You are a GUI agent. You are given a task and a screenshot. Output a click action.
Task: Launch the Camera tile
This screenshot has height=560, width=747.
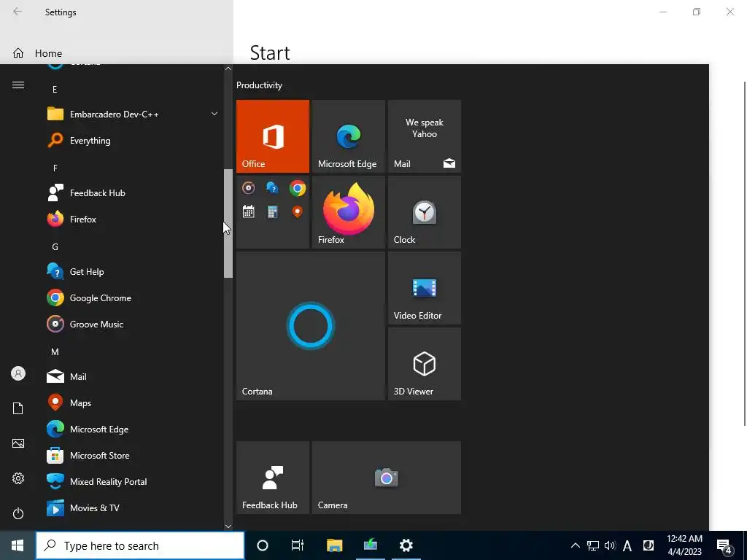click(x=387, y=478)
